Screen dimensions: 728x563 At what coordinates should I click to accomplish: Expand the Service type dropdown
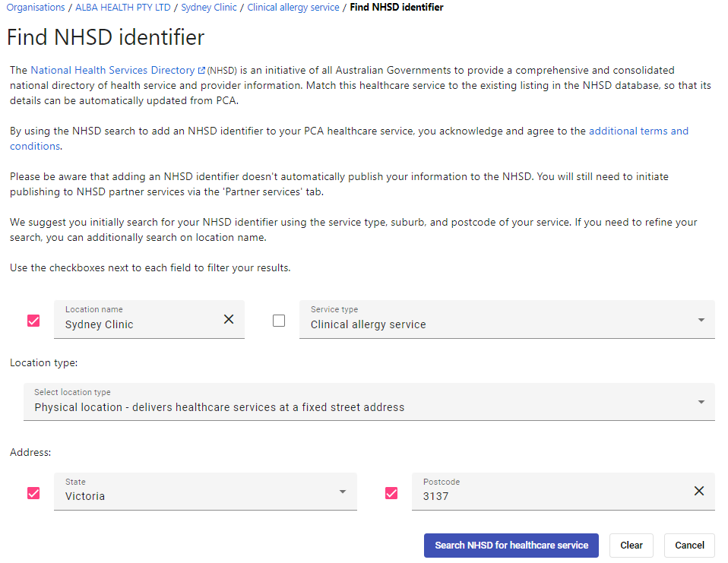[x=507, y=319]
